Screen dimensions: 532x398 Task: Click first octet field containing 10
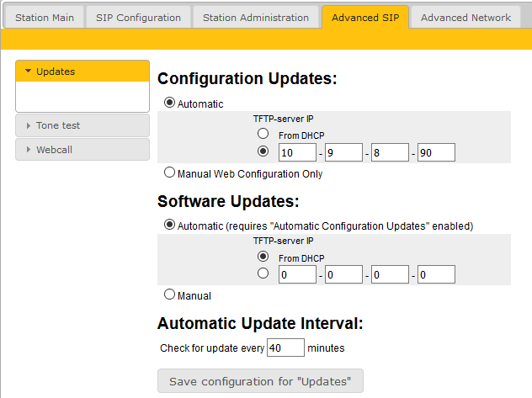point(297,152)
